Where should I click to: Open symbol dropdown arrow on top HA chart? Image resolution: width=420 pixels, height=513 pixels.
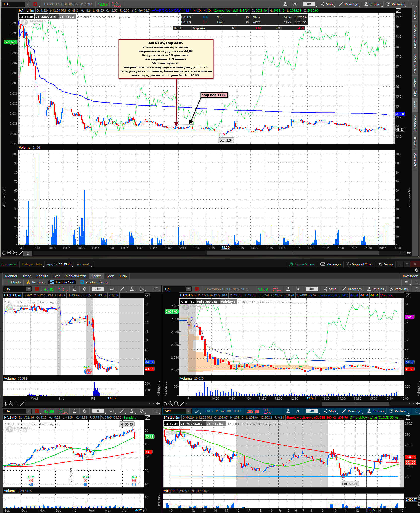point(28,4)
